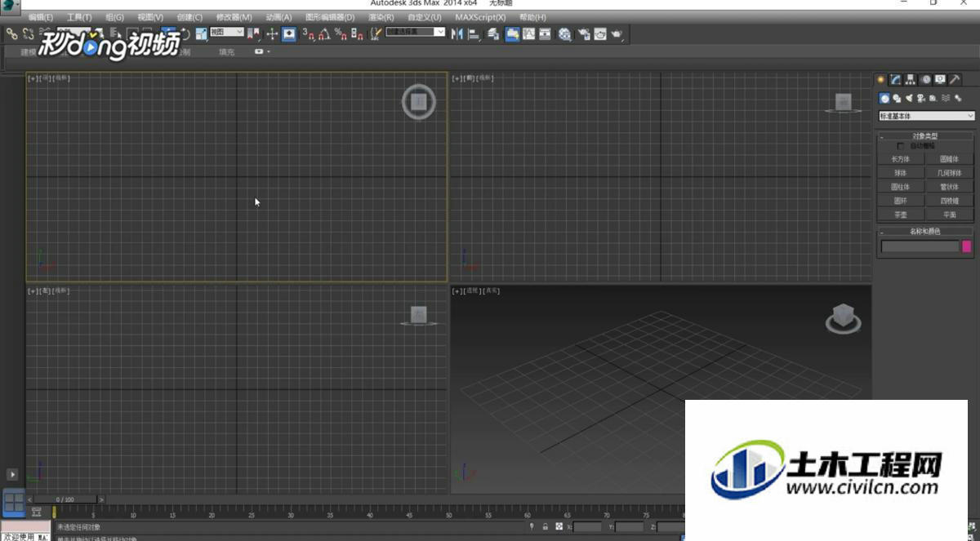This screenshot has height=541, width=980.
Task: Open the Rendered Frame Window
Action: pos(600,33)
